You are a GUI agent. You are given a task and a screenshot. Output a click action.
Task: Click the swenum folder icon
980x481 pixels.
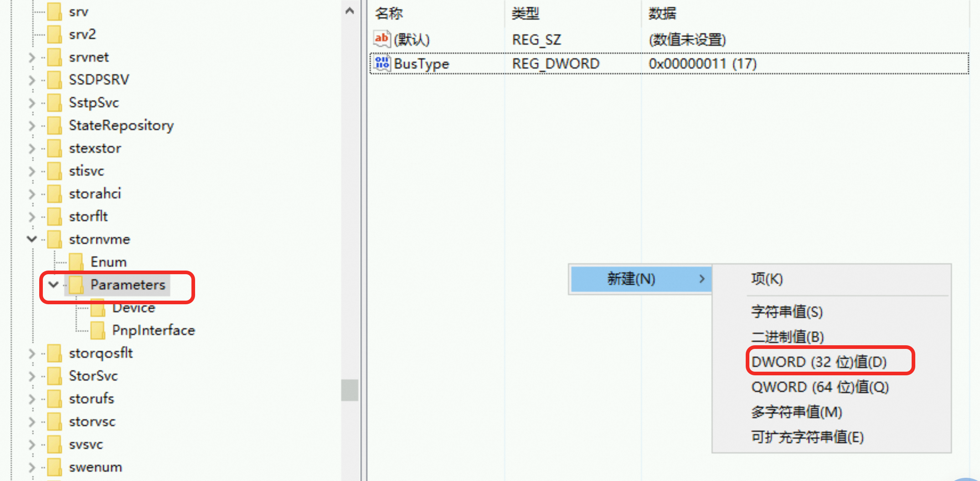click(x=55, y=467)
